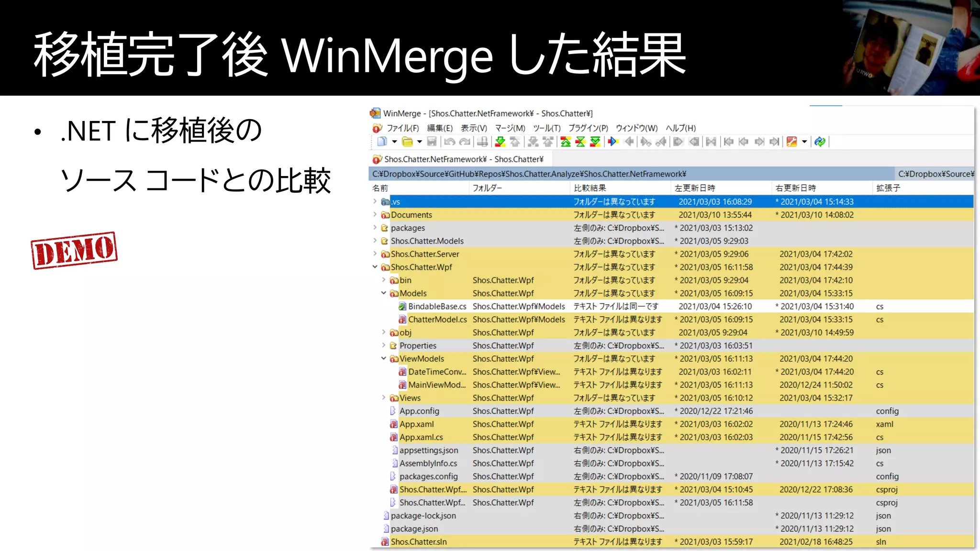
Task: Sort by the 左更新日時 column header
Action: point(721,188)
